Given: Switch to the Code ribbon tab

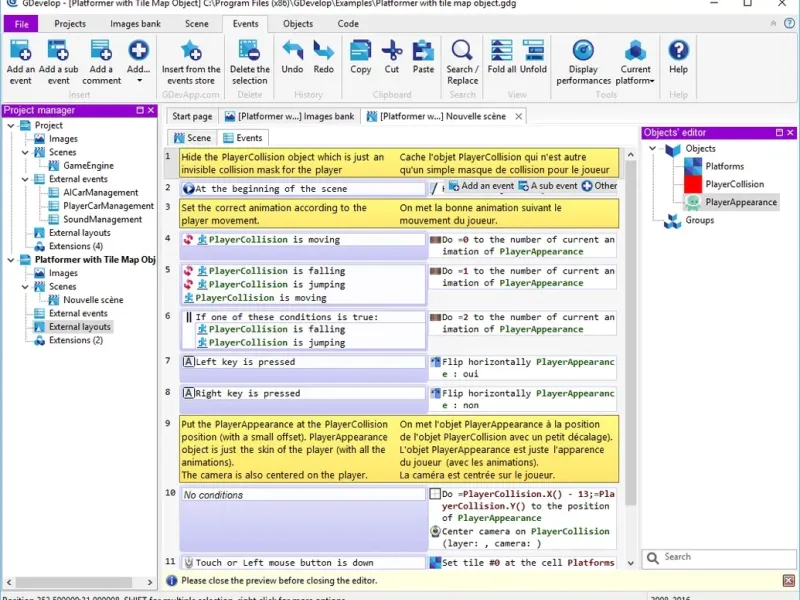Looking at the screenshot, I should tap(348, 24).
